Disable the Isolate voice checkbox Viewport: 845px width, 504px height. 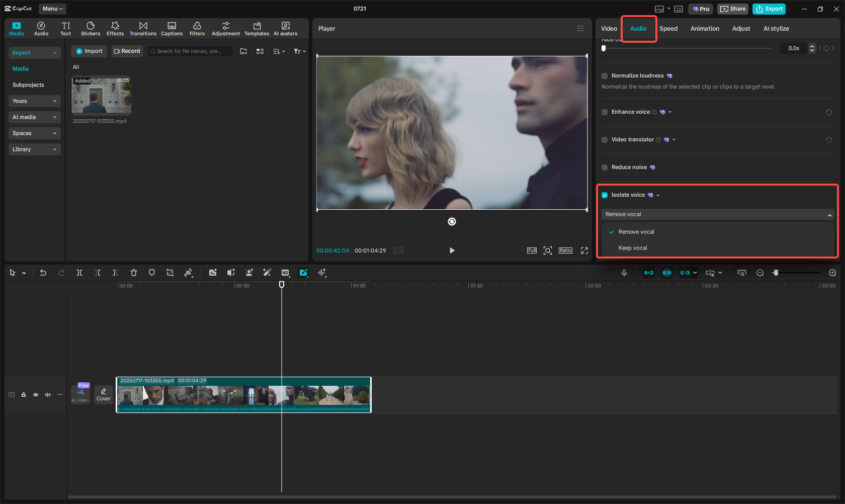[605, 195]
